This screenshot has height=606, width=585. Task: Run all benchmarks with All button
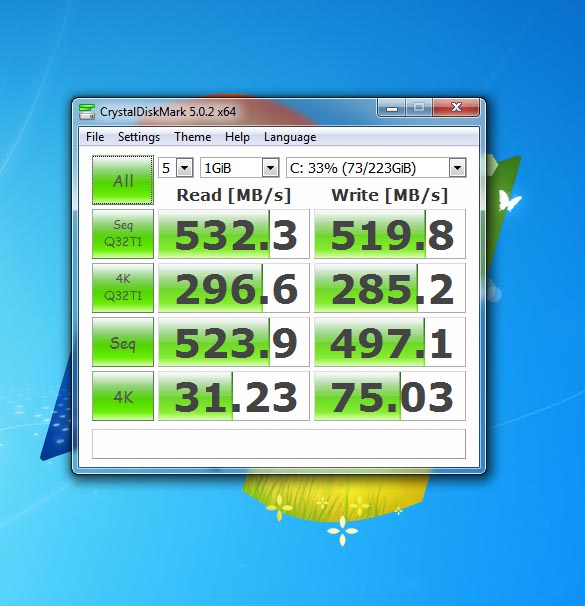coord(123,180)
